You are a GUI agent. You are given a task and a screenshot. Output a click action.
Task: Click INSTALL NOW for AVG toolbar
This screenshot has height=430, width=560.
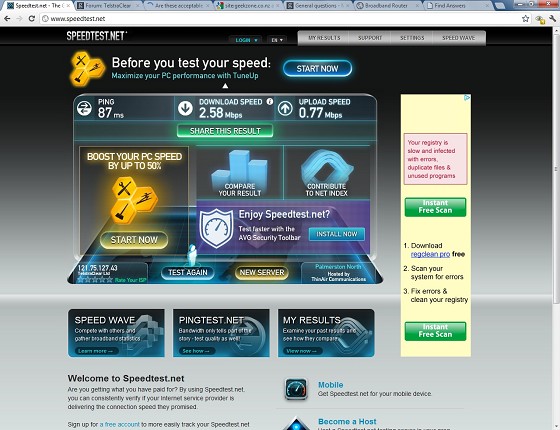click(337, 234)
